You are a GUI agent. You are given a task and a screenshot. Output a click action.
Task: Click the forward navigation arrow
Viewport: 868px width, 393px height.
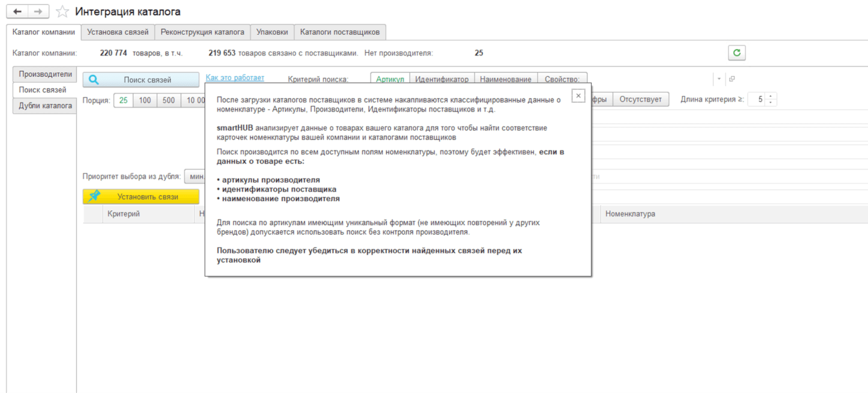click(38, 11)
